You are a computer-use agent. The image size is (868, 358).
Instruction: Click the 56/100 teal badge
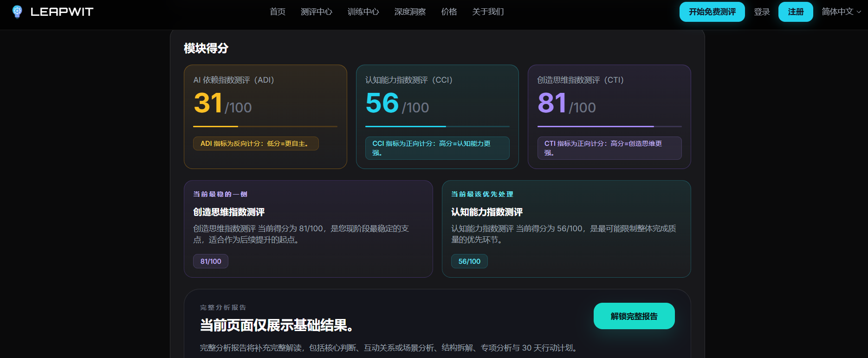[x=469, y=261]
